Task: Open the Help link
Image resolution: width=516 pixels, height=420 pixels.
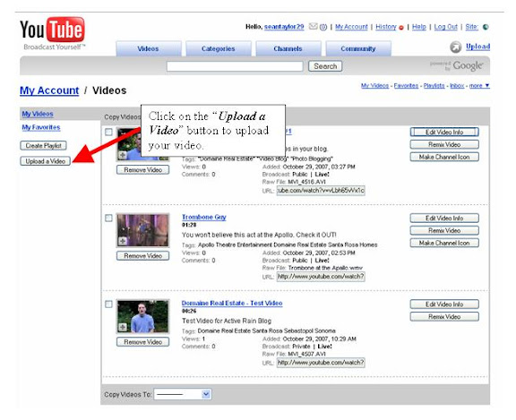Action: pos(419,27)
